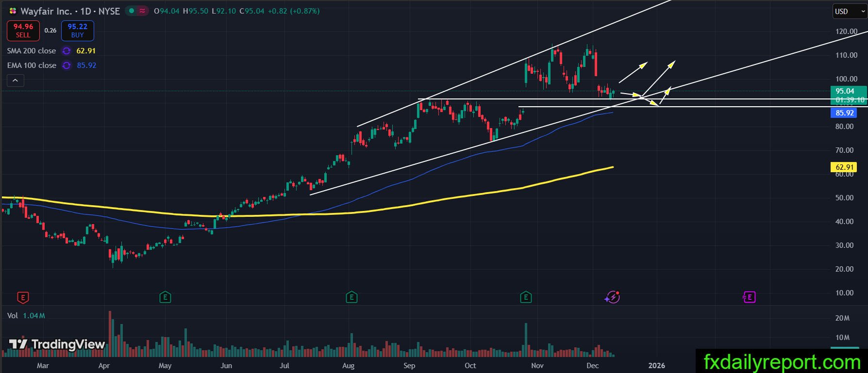Click the green market status dot
This screenshot has width=868, height=373.
(x=132, y=11)
